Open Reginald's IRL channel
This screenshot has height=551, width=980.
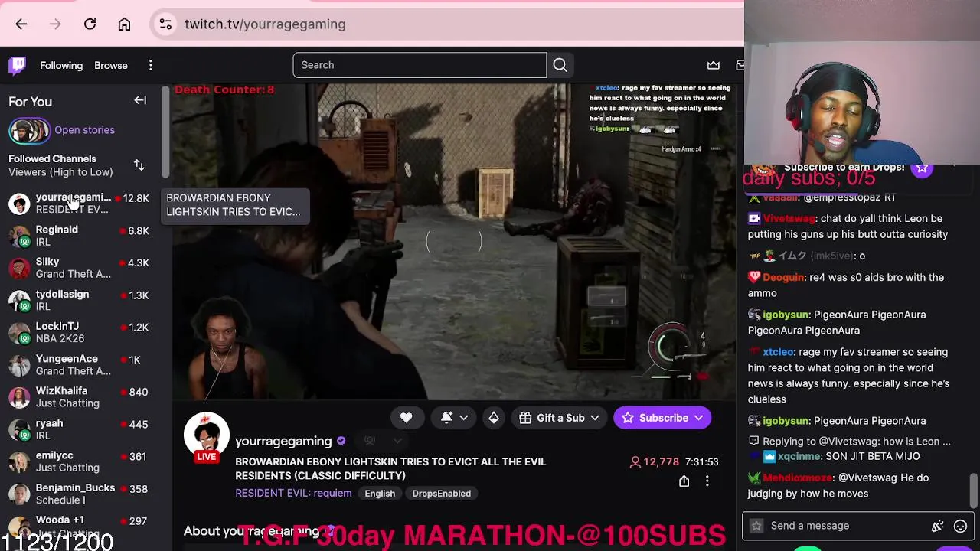point(80,236)
